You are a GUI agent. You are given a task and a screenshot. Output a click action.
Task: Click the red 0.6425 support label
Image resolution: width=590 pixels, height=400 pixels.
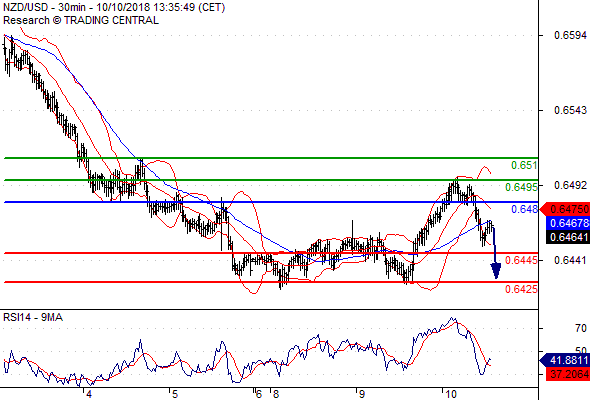(x=521, y=289)
